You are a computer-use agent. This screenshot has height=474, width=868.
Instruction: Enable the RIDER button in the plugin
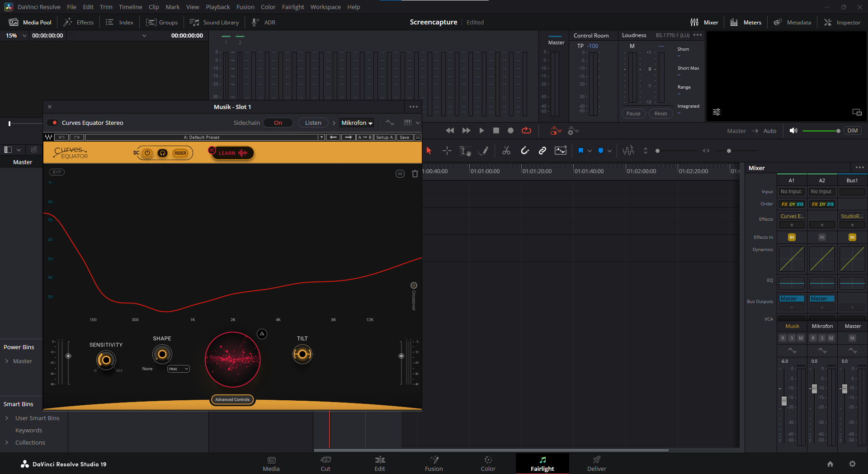(180, 153)
